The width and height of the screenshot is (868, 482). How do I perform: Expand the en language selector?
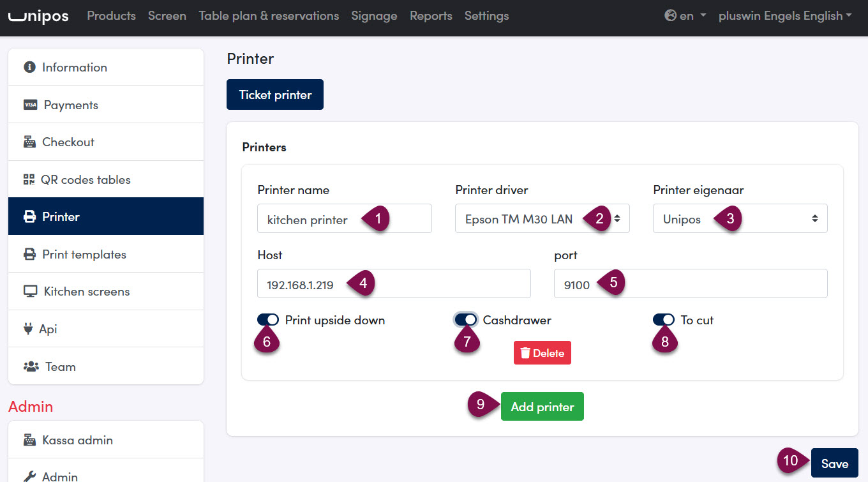[685, 16]
